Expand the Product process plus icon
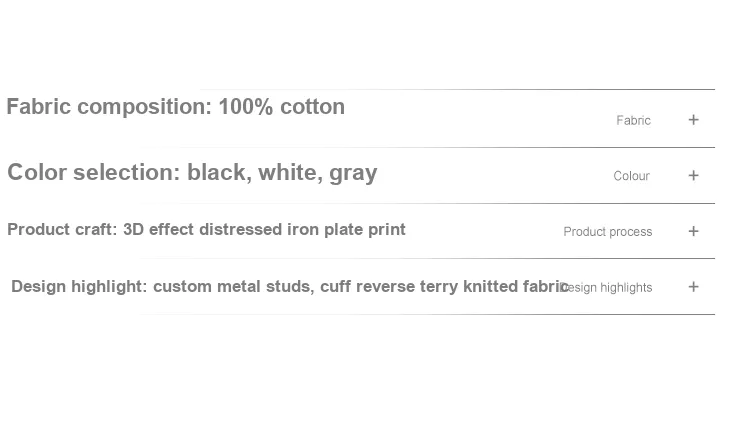 tap(693, 232)
